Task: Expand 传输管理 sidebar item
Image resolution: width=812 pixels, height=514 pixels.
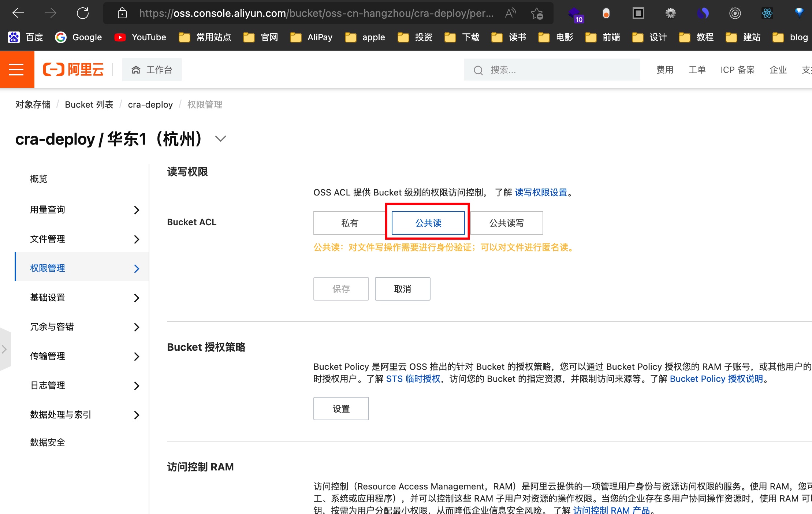Action: (x=82, y=356)
